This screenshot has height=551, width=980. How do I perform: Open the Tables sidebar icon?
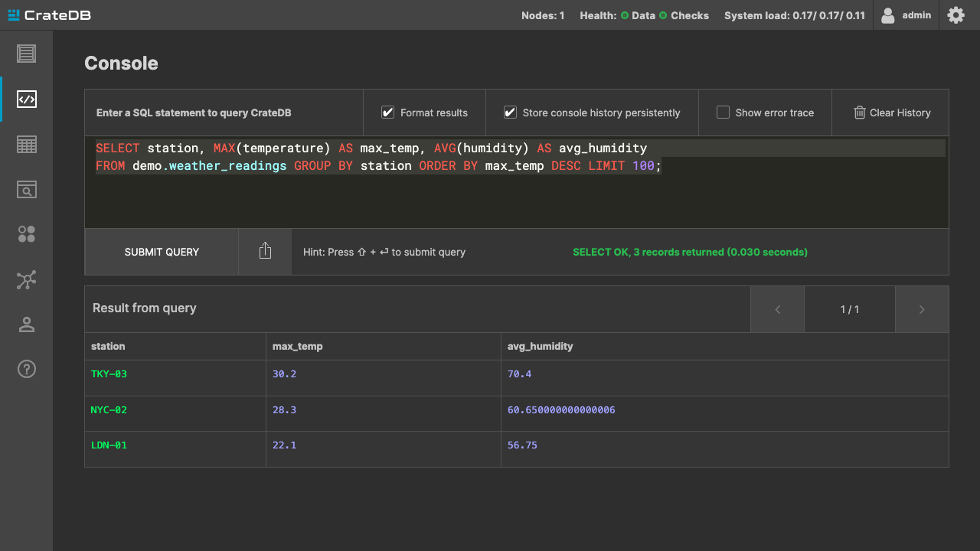[x=26, y=144]
